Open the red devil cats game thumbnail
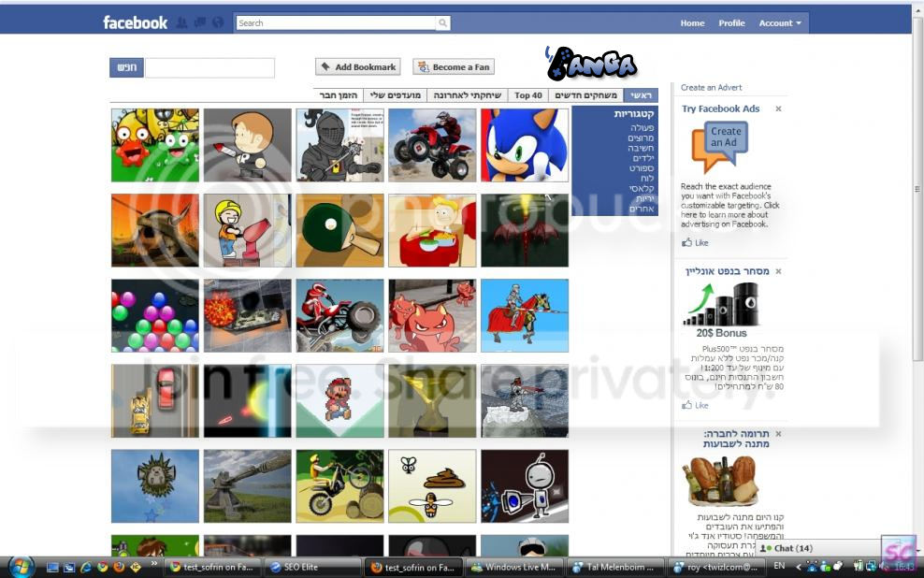 pos(432,316)
